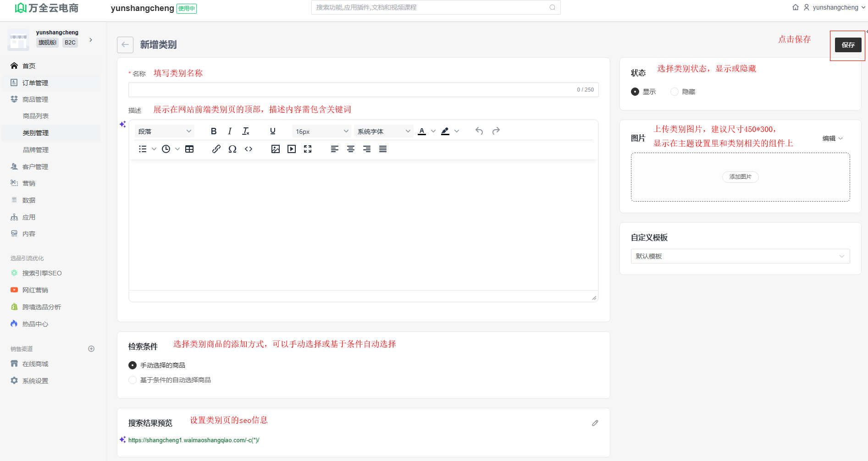This screenshot has width=868, height=461.
Task: Center align the description text
Action: (351, 149)
